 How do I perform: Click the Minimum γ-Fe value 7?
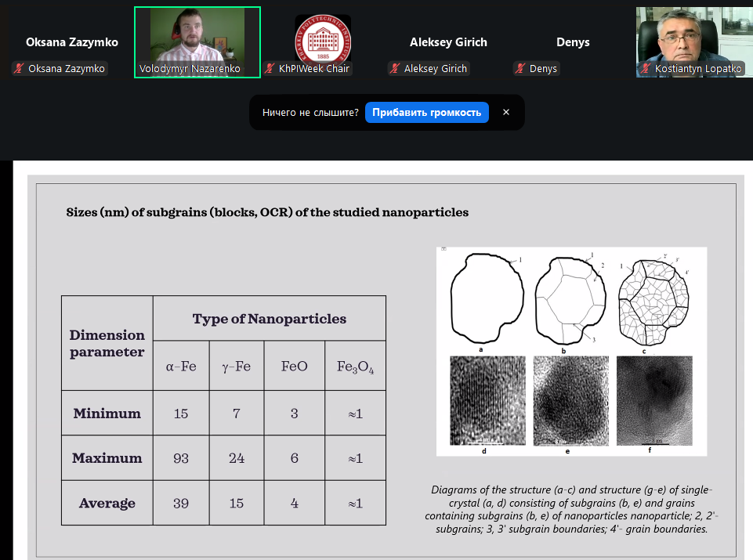click(x=237, y=414)
